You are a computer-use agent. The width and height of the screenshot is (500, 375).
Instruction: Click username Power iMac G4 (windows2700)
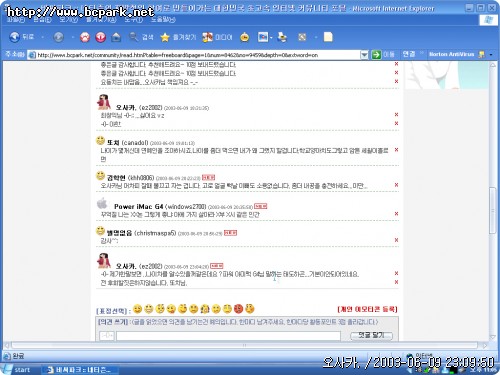160,207
